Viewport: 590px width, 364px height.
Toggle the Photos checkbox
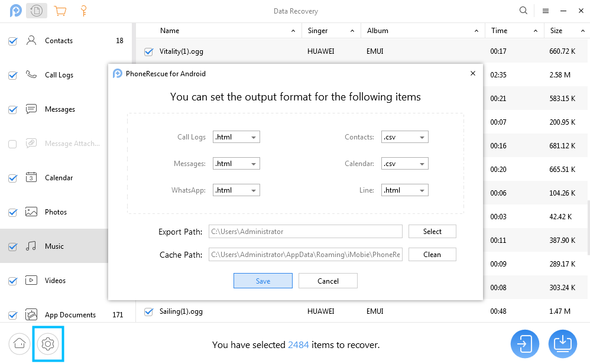[13, 213]
